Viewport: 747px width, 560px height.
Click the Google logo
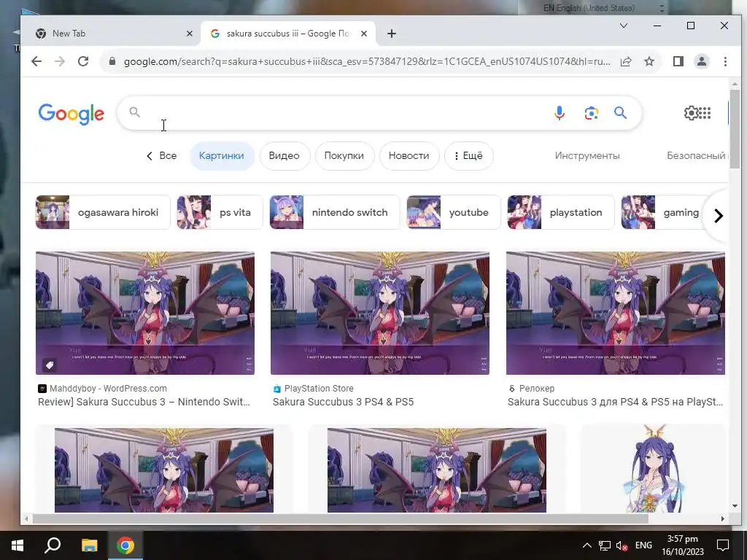(71, 114)
